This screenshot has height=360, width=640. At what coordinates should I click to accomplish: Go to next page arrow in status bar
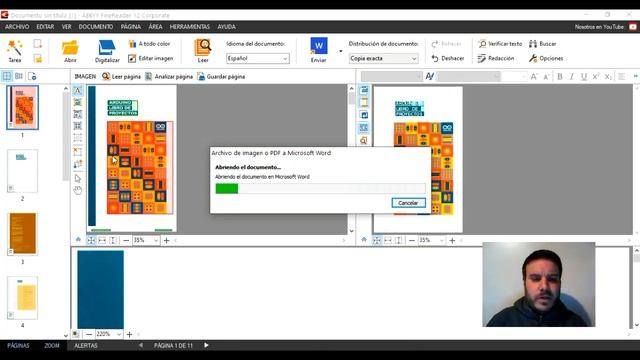tap(206, 345)
